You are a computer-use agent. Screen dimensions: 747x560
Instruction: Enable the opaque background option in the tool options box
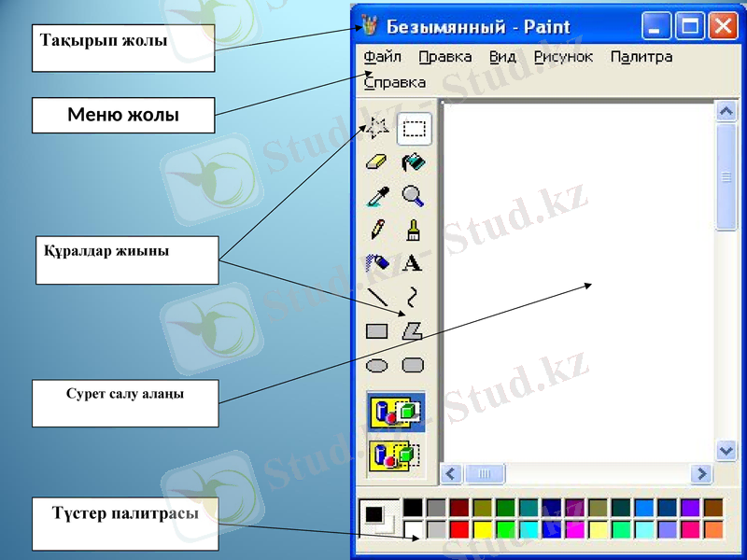click(395, 412)
